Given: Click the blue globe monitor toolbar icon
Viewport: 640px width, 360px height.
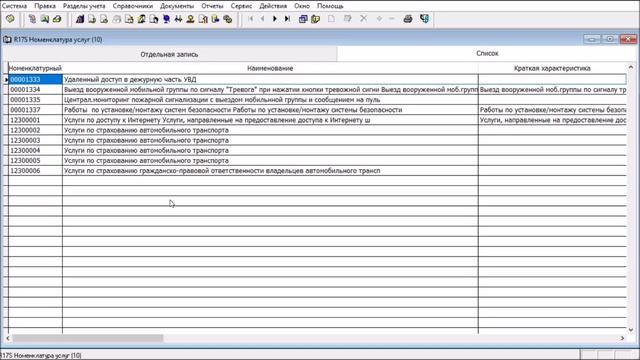Looking at the screenshot, I should 166,19.
